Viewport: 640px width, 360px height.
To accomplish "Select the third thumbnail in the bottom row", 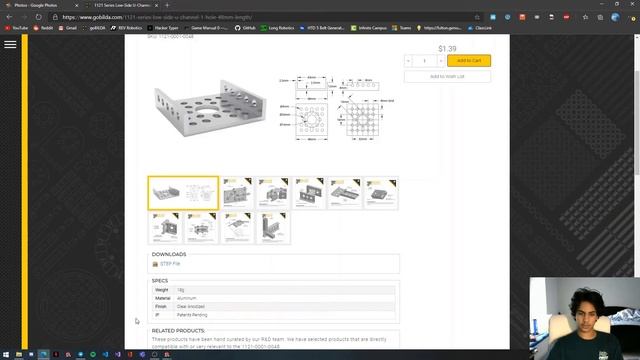I will pyautogui.click(x=237, y=228).
